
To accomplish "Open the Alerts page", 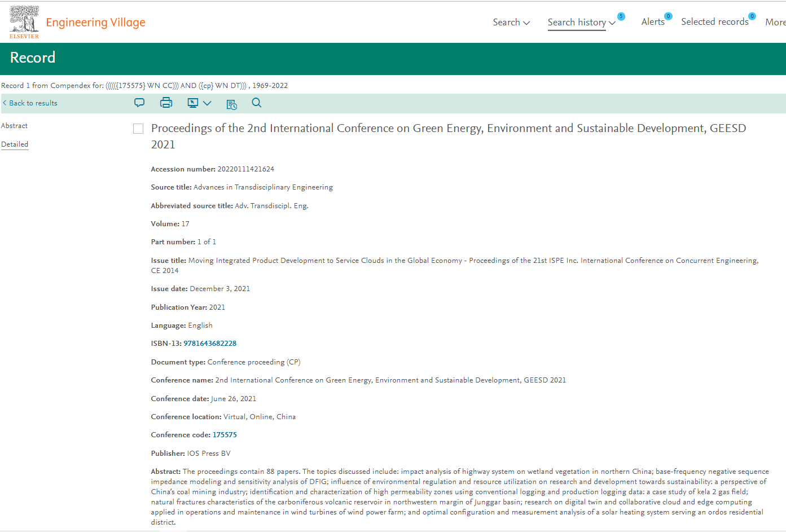I will 653,22.
